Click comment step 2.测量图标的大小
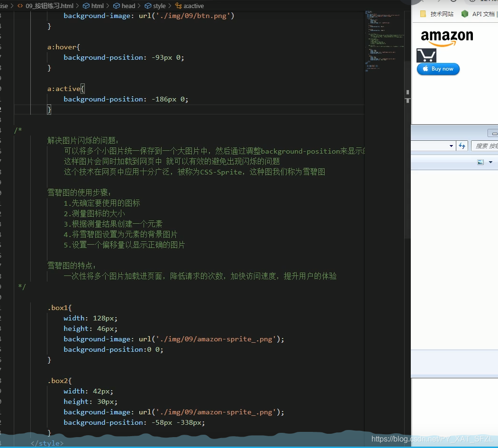Image resolution: width=498 pixels, height=448 pixels. point(94,213)
